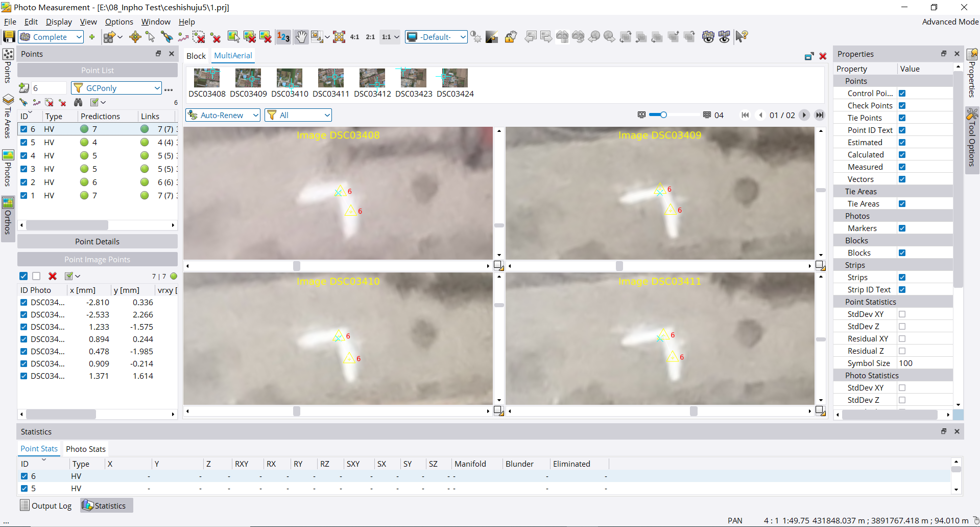Open the Display menu
This screenshot has width=980, height=527.
(59, 22)
